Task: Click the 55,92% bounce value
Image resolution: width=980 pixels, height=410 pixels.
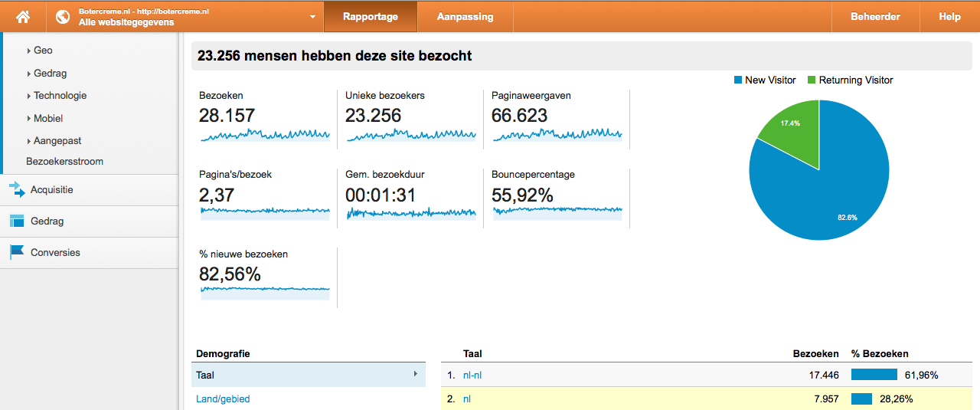Action: pyautogui.click(x=523, y=195)
